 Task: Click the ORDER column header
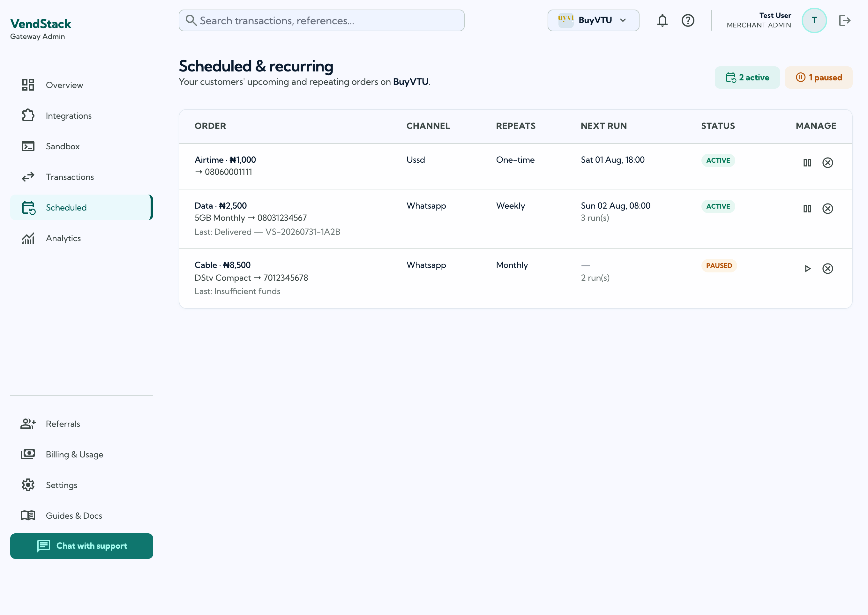210,126
